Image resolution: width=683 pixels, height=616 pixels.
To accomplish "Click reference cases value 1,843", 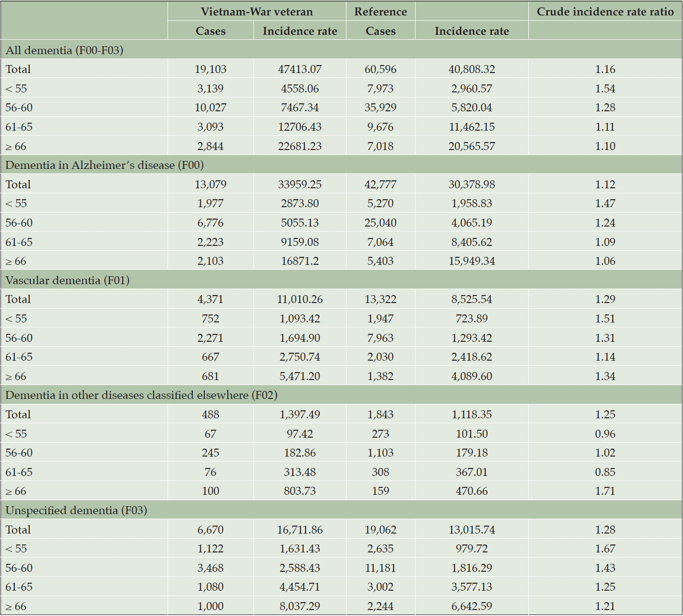I will click(380, 414).
